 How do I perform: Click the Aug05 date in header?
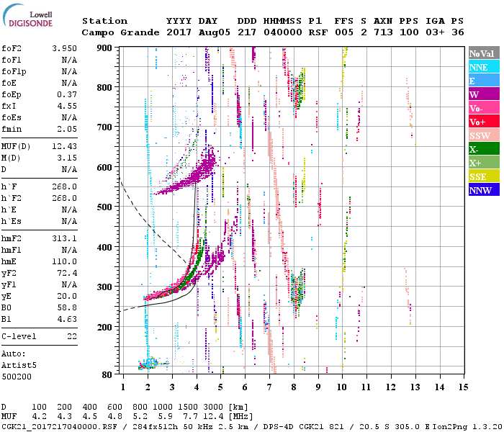(x=215, y=32)
